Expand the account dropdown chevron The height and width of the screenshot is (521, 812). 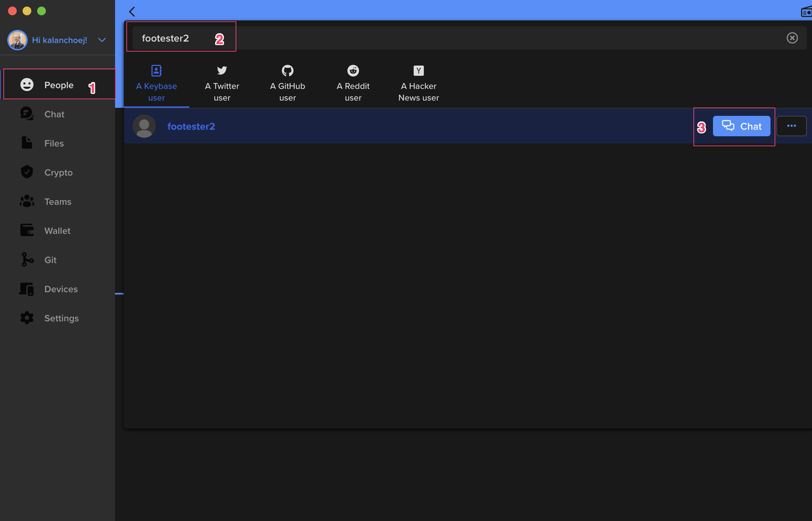tap(102, 40)
